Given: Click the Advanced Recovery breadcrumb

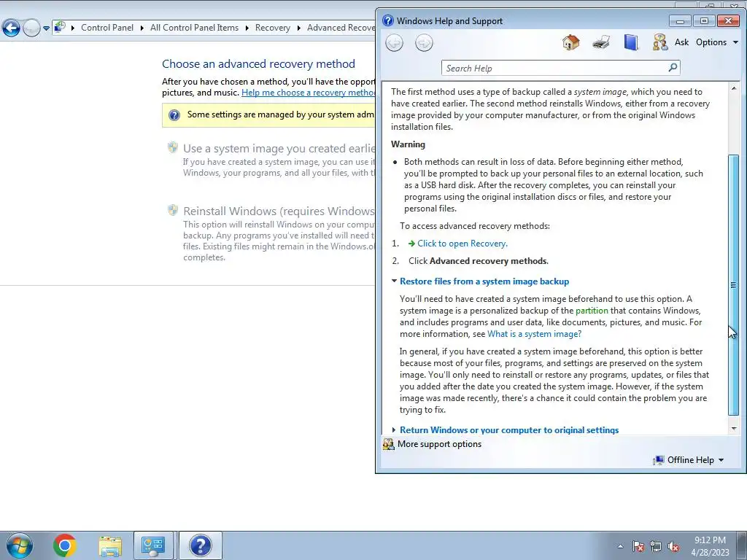Looking at the screenshot, I should point(340,28).
